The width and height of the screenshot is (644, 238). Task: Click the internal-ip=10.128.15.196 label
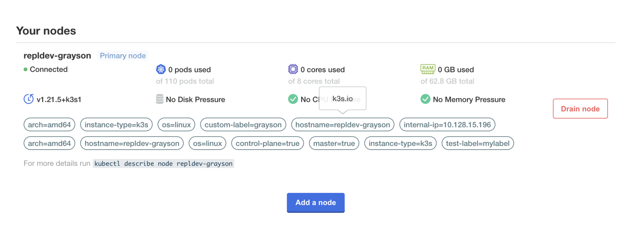447,125
